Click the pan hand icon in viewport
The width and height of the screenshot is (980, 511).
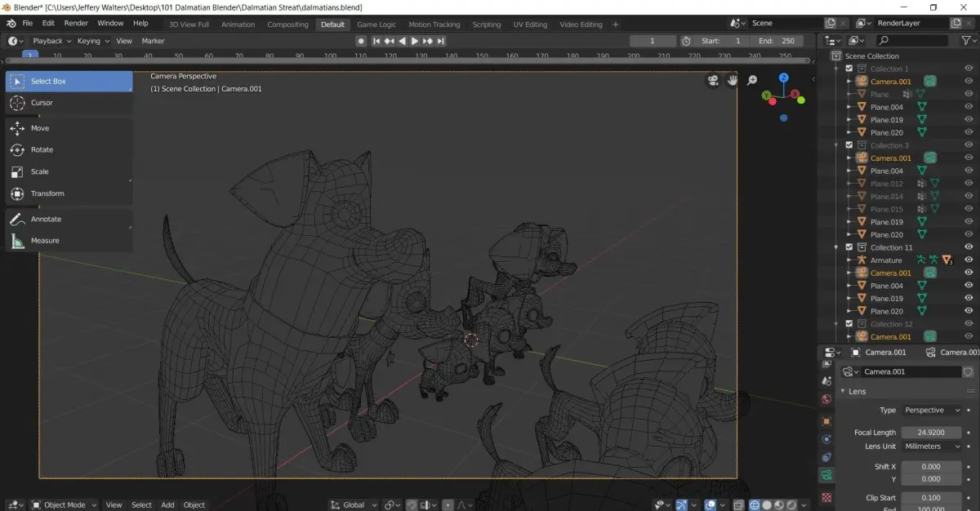pos(733,80)
